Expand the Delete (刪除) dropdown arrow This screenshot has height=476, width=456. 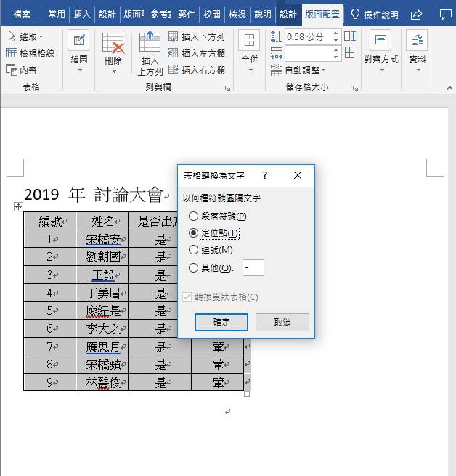coord(115,72)
